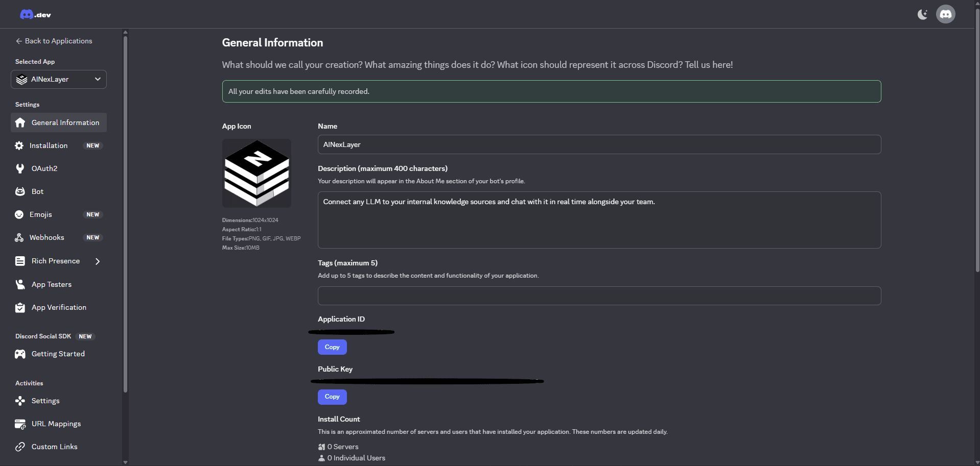Expand the Rich Presence submenu
This screenshot has height=466, width=980.
pos(97,261)
